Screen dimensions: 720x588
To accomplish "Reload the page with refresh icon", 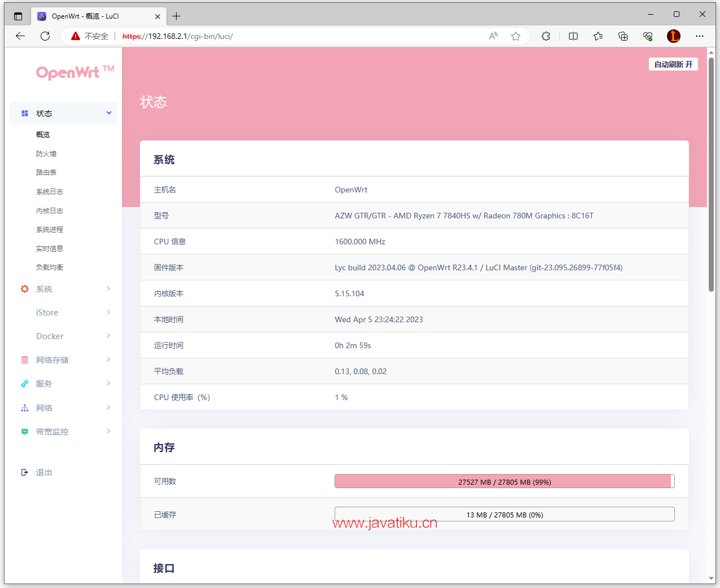I will [x=45, y=36].
